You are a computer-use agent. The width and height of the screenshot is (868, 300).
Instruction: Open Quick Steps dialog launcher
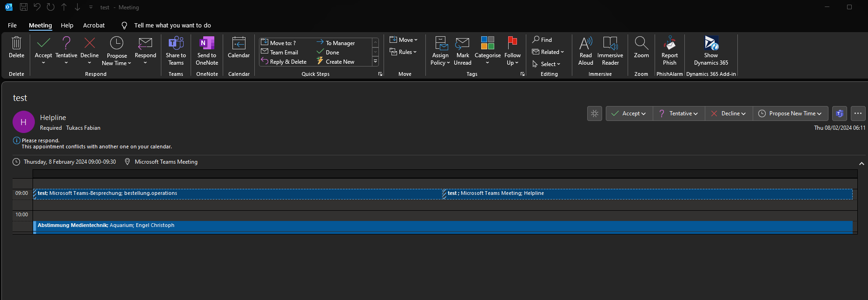pyautogui.click(x=380, y=74)
